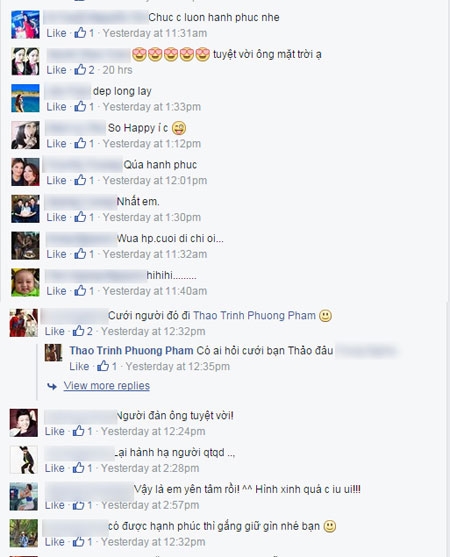The image size is (450, 557).
Task: Like the 'Người đàn ông tuyệt vời!' comment
Action: pyautogui.click(x=55, y=431)
